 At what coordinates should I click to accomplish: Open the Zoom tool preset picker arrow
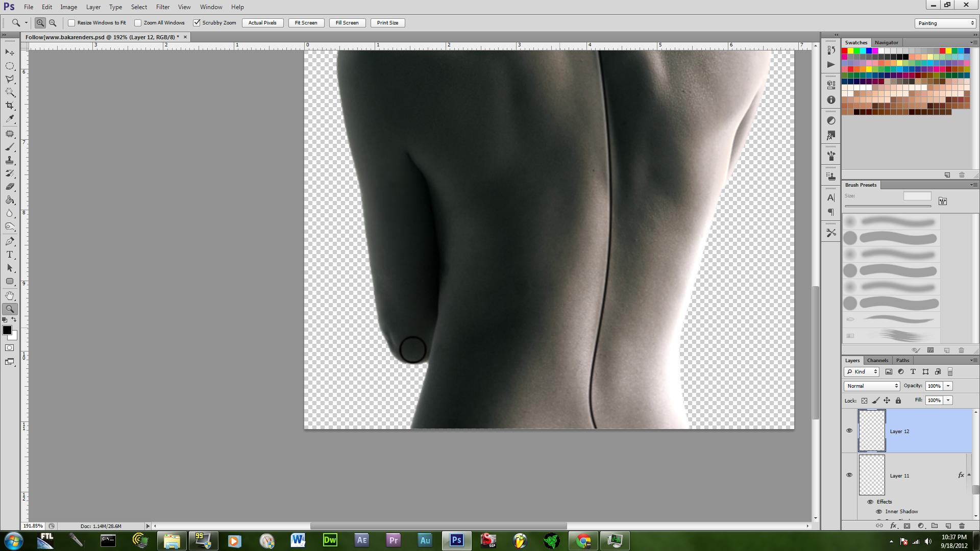click(x=26, y=23)
